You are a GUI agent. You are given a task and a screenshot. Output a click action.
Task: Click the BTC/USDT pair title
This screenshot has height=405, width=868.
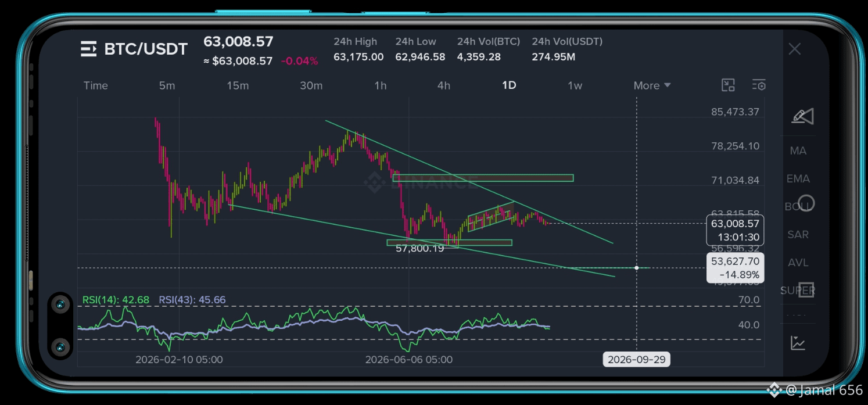tap(146, 49)
